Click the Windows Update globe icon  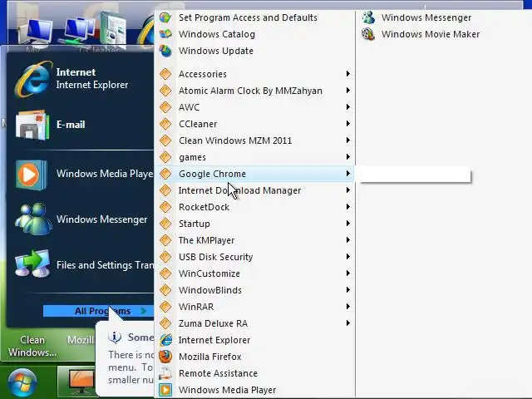click(165, 51)
